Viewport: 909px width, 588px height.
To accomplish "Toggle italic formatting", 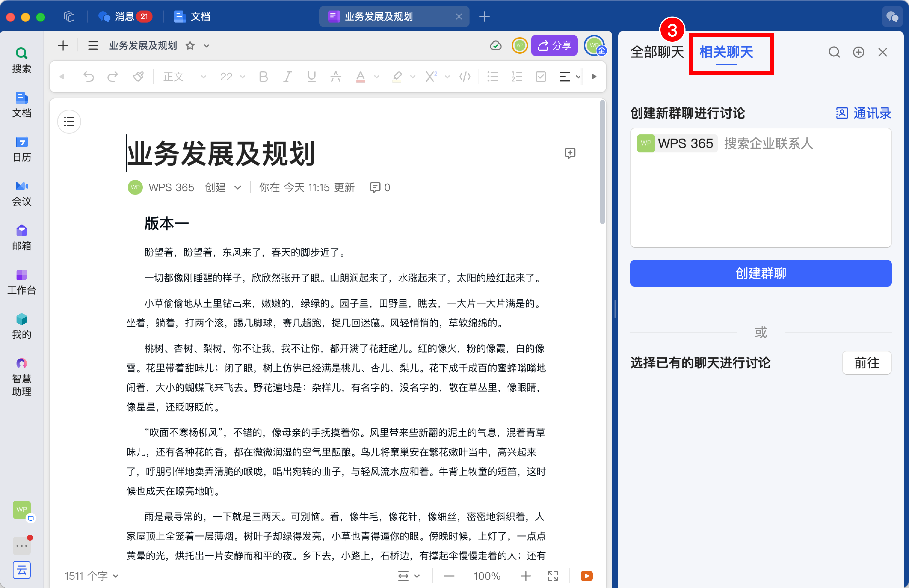I will coord(287,77).
